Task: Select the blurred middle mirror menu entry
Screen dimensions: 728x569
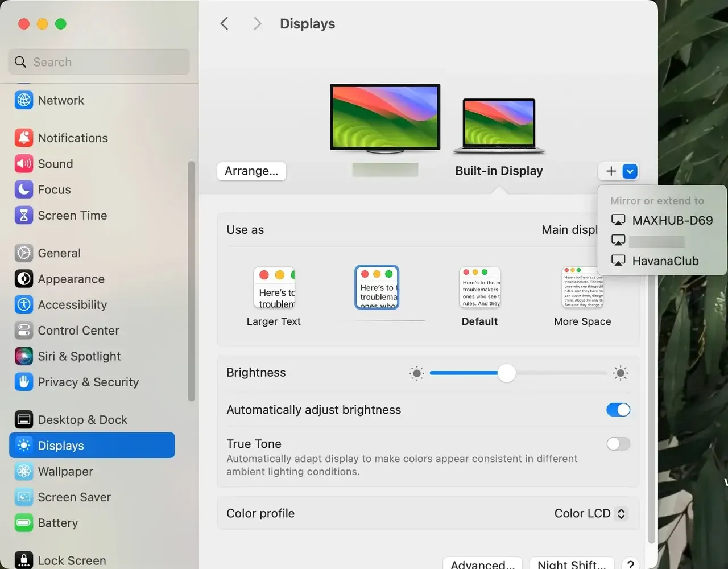Action: pyautogui.click(x=662, y=241)
